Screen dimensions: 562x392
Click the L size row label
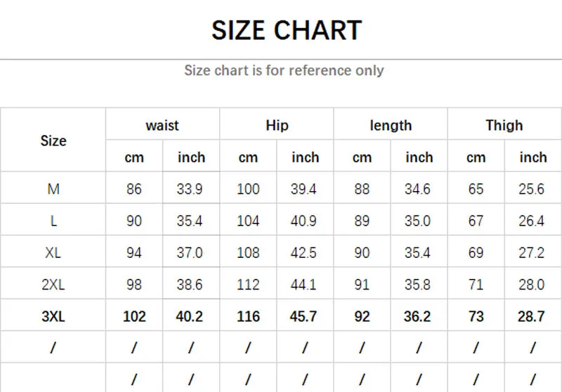(53, 221)
